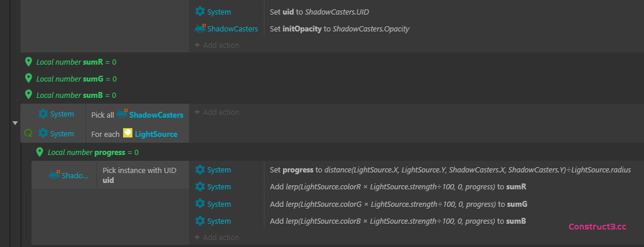This screenshot has height=247, width=644.
Task: Open the Construct3.cc watermark link
Action: point(597,227)
